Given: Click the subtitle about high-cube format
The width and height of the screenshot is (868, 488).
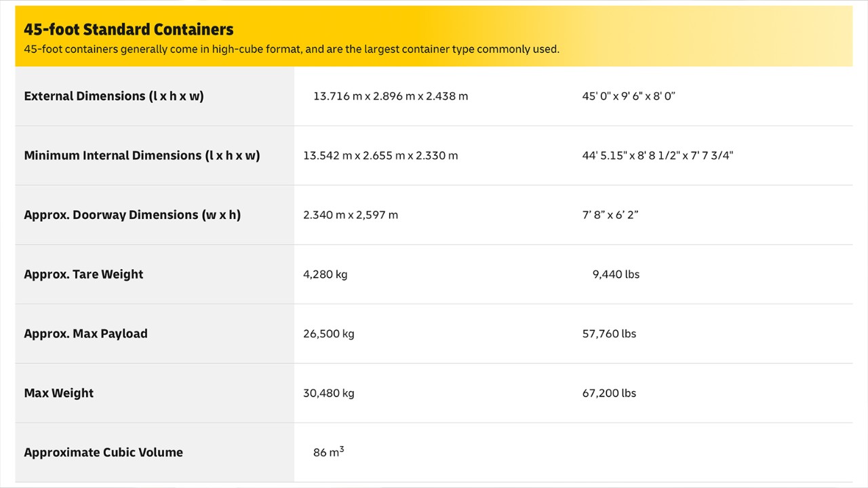Looking at the screenshot, I should (x=292, y=49).
